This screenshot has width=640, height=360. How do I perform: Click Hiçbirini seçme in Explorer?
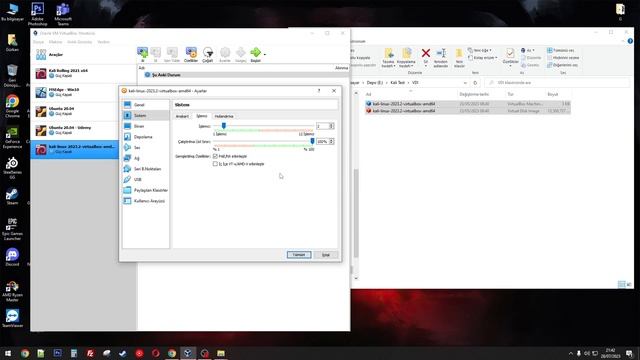pyautogui.click(x=563, y=58)
